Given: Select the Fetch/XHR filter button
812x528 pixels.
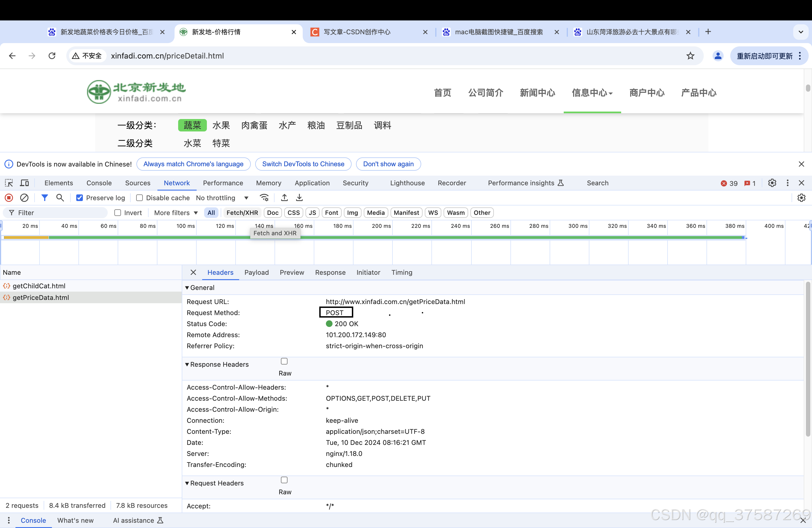Looking at the screenshot, I should pyautogui.click(x=242, y=212).
